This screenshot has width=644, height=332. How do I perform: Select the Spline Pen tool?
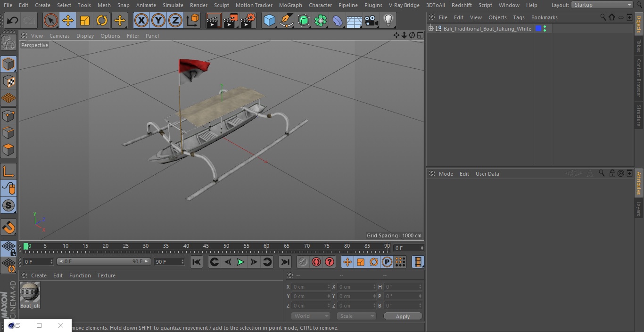coord(286,20)
